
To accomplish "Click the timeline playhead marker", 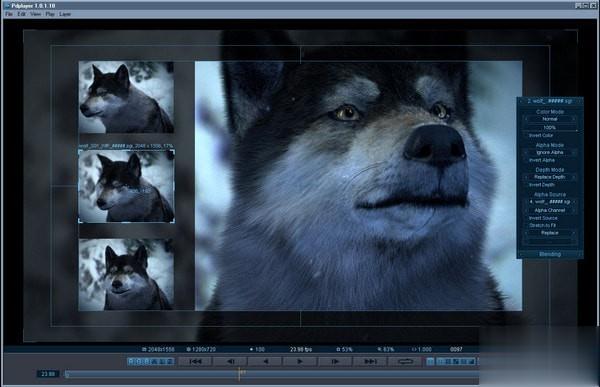I will (239, 374).
